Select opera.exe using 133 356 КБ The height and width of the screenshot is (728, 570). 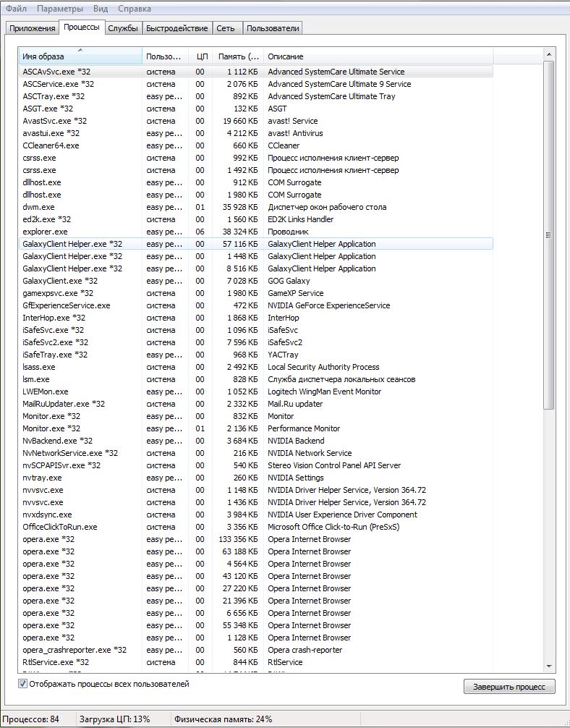(x=256, y=539)
